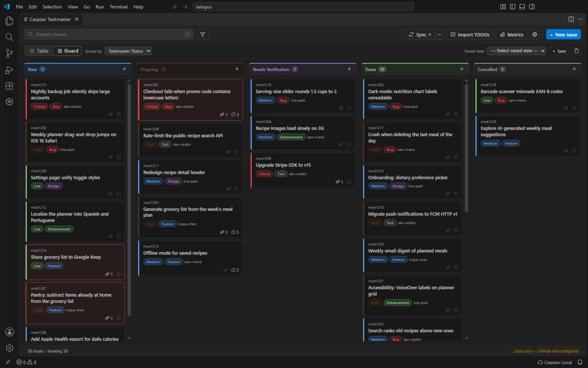Open the Extensions view

[9, 86]
